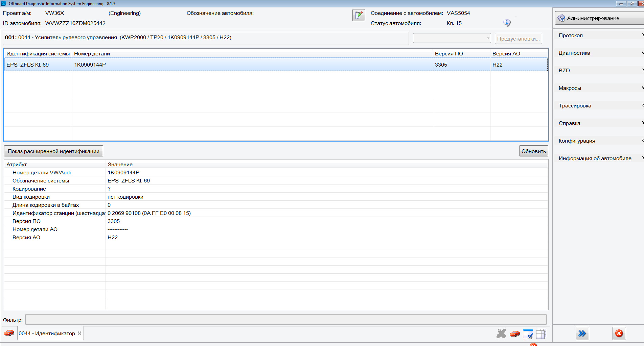Click the notepad edit icon near the header
This screenshot has height=346, width=644.
point(359,16)
